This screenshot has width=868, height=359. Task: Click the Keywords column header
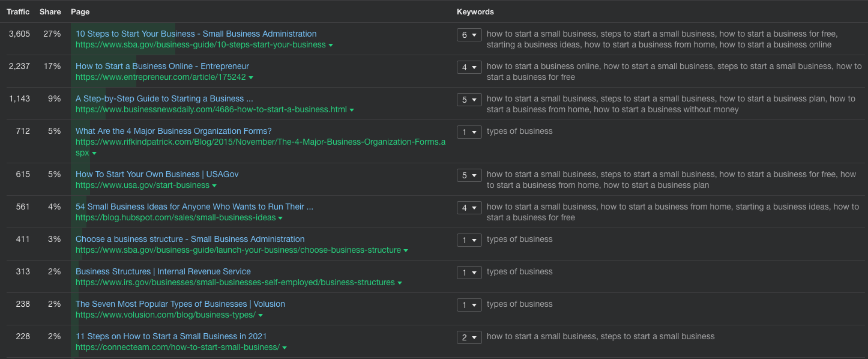(475, 12)
